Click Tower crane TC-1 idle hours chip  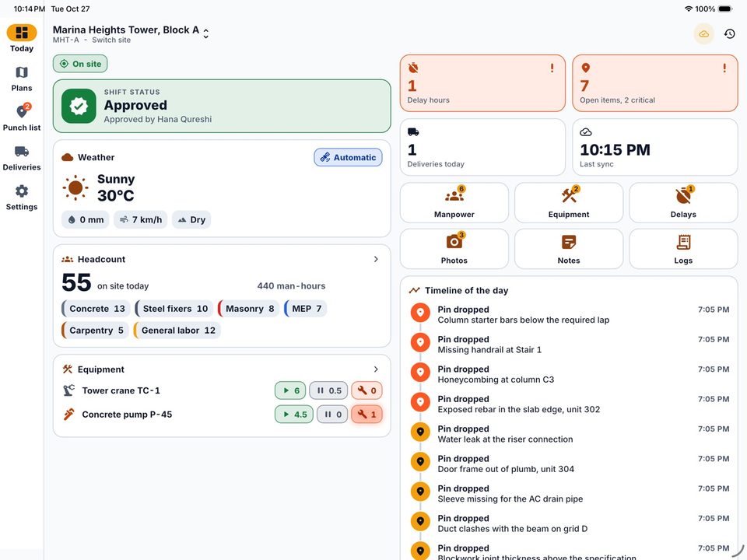click(328, 390)
